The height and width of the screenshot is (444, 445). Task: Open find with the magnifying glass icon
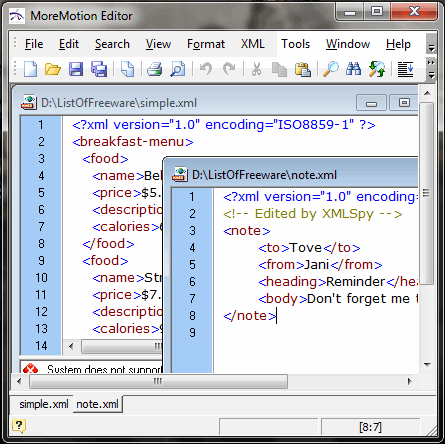331,69
